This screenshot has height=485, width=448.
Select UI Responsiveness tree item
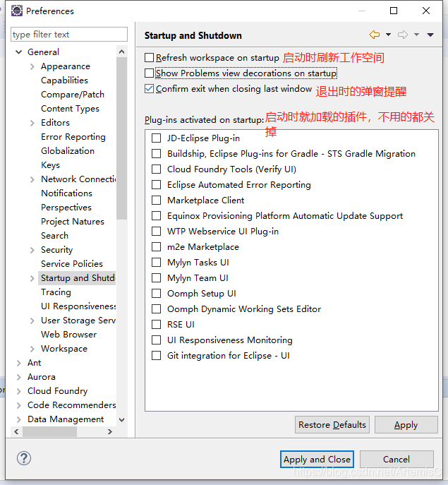point(78,306)
